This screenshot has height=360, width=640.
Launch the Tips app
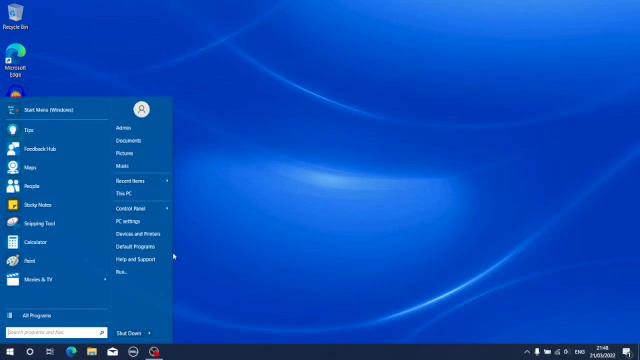click(x=56, y=130)
